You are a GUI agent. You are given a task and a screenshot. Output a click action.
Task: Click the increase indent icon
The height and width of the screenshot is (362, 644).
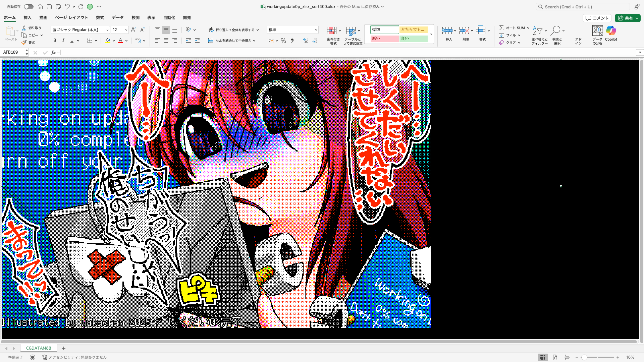[x=197, y=41]
